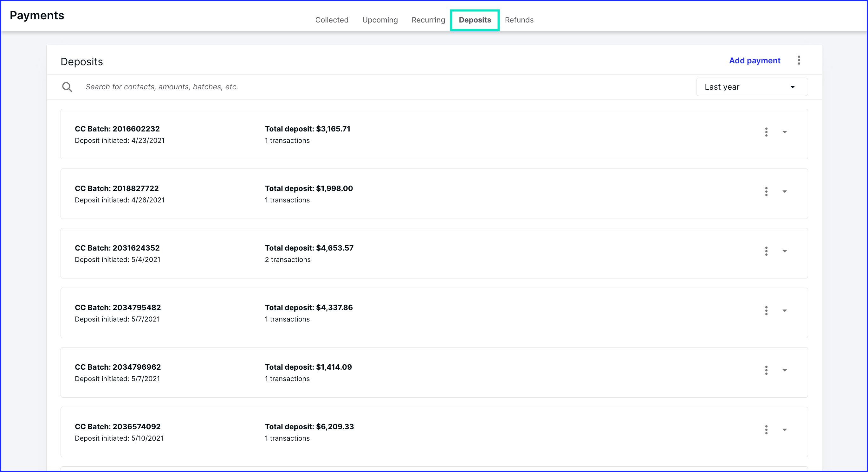Expand batch 2018827722 details
Viewport: 868px width, 472px height.
[784, 192]
